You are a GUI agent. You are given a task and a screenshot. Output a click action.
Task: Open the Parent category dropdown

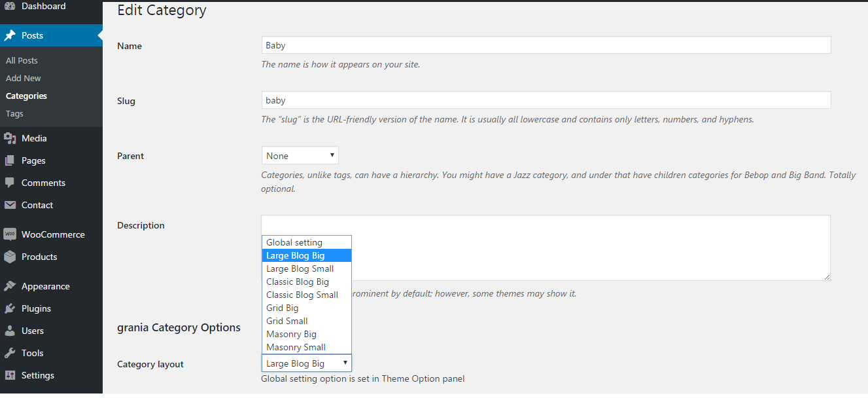(300, 156)
